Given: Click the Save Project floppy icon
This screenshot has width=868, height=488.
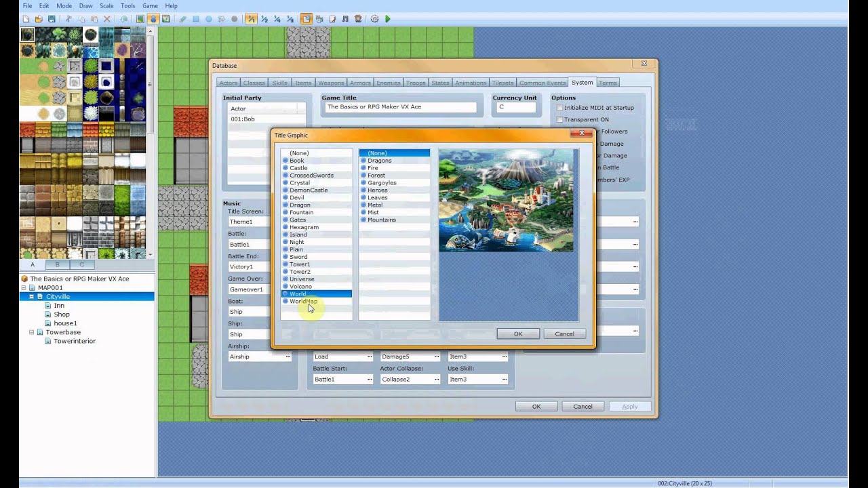Looking at the screenshot, I should point(52,19).
